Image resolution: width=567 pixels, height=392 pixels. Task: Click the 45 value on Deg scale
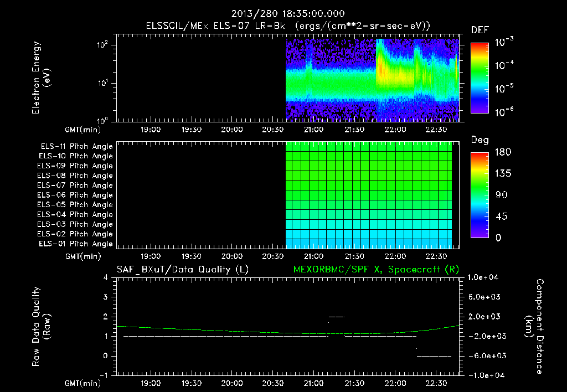(502, 216)
